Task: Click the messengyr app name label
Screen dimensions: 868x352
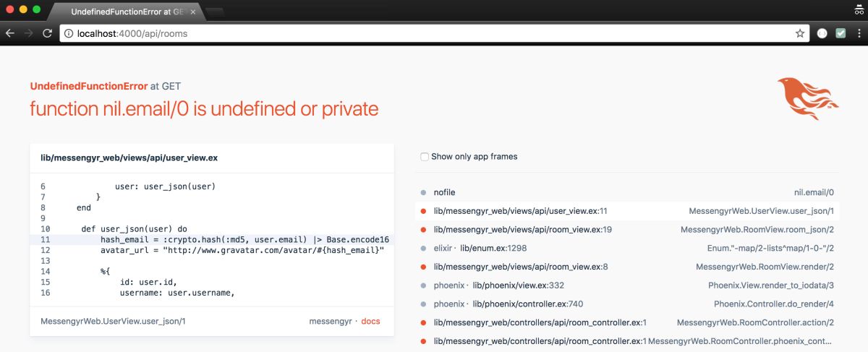Action: point(330,322)
